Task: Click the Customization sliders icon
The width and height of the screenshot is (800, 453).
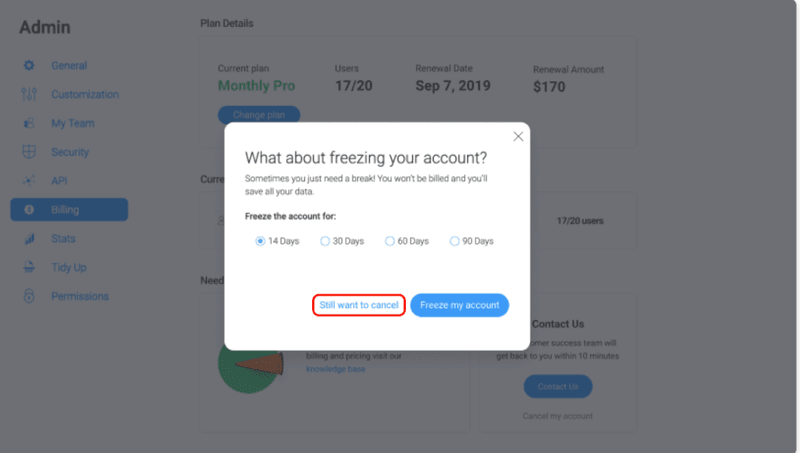Action: pos(29,95)
